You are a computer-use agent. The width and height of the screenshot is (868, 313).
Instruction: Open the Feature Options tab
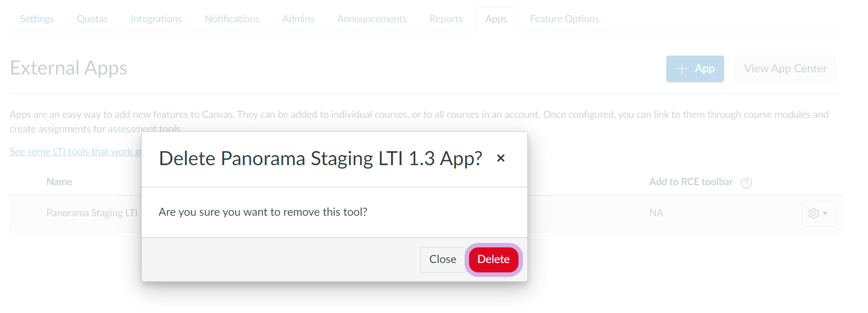coord(565,19)
